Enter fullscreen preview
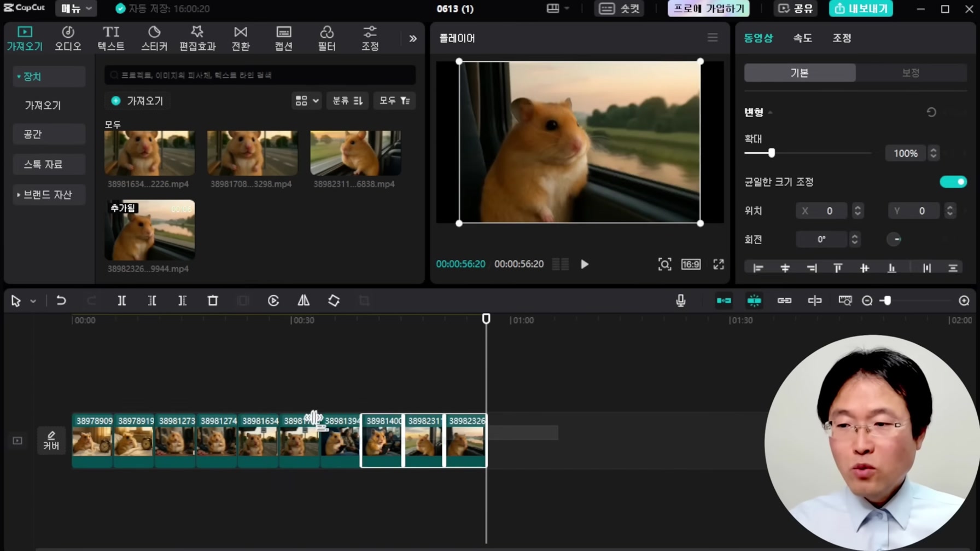 [719, 264]
